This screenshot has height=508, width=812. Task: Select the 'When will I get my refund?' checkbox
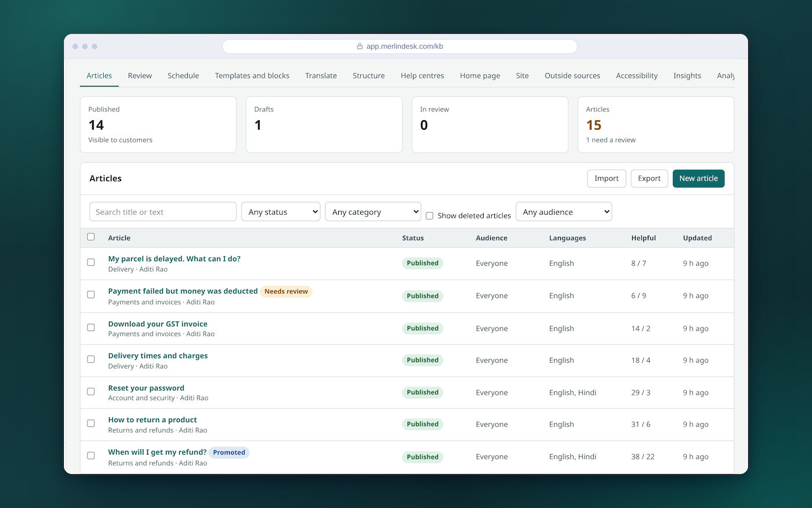click(x=91, y=456)
